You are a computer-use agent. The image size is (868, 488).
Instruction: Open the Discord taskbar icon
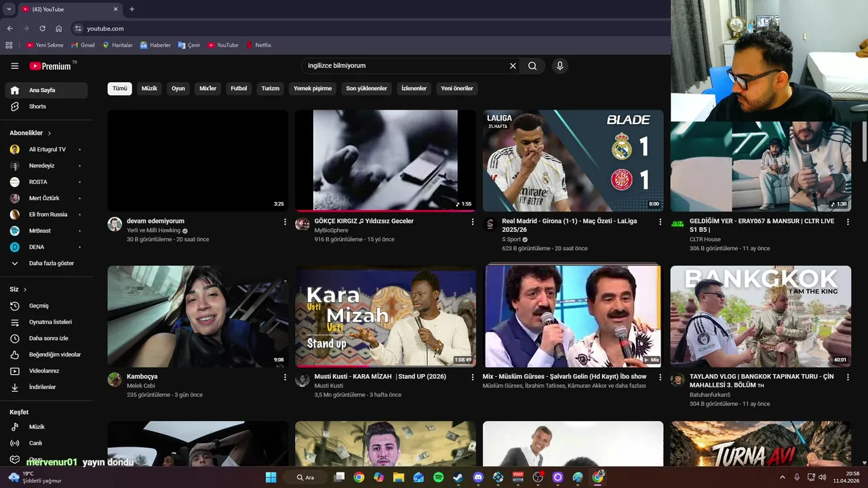click(x=478, y=477)
